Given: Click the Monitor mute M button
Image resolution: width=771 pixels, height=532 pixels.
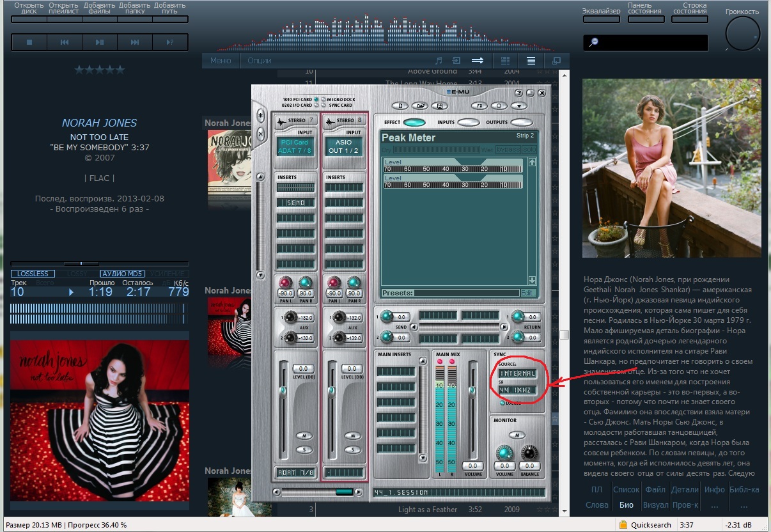Looking at the screenshot, I should click(x=517, y=435).
